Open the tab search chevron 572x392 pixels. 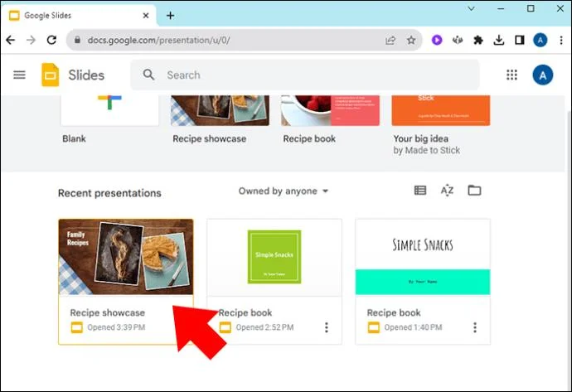pyautogui.click(x=472, y=8)
